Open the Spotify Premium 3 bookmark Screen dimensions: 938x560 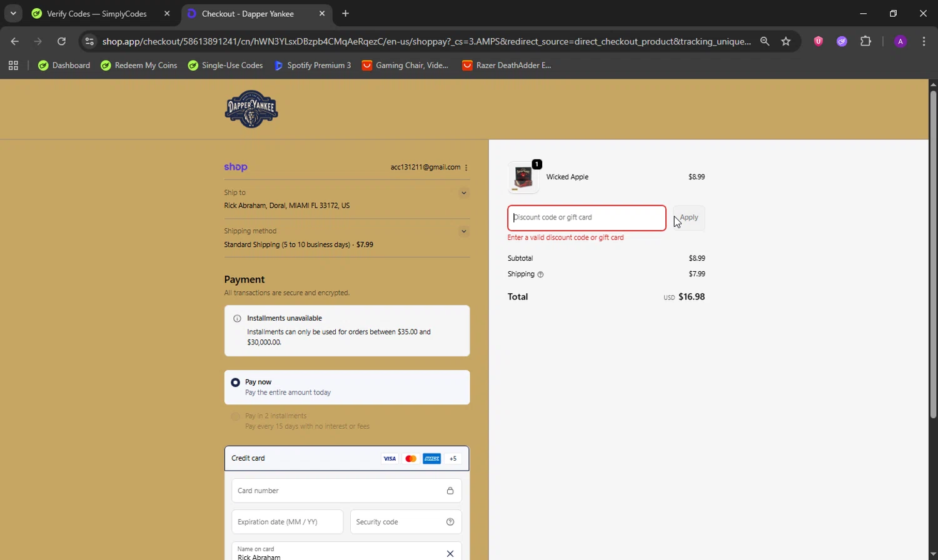click(313, 65)
